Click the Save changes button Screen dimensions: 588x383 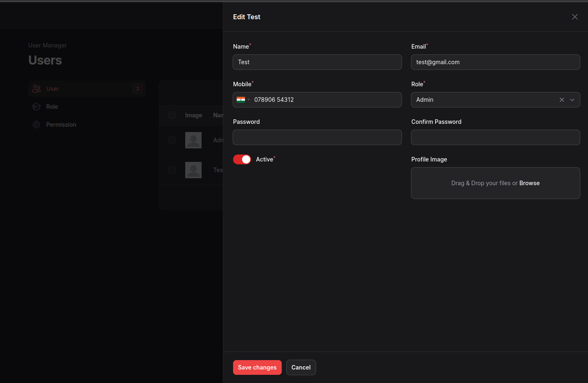(257, 367)
